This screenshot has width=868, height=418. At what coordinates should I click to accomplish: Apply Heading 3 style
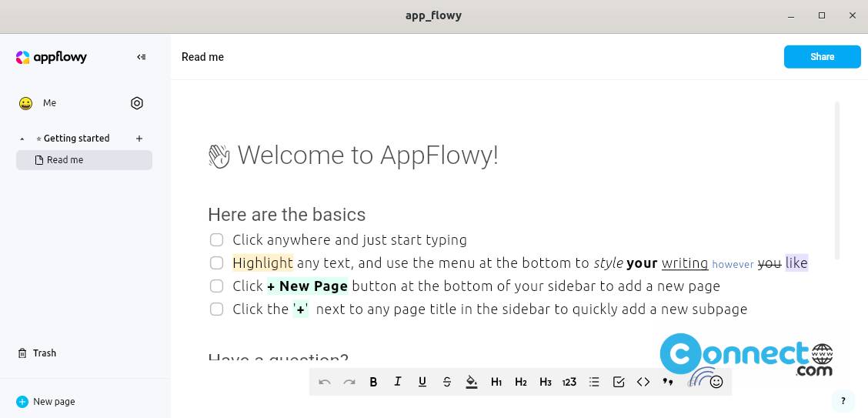(x=546, y=382)
